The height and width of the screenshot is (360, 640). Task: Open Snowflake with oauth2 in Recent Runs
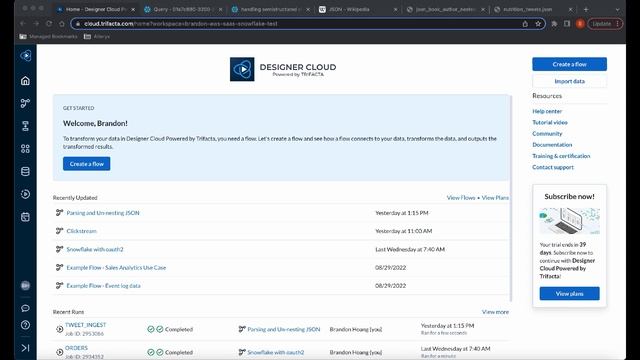(276, 352)
